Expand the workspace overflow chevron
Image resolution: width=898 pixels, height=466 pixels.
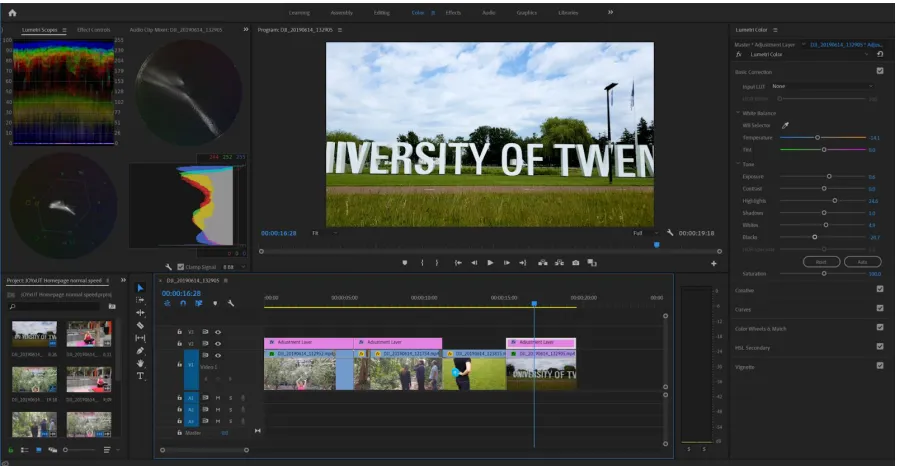pos(611,12)
